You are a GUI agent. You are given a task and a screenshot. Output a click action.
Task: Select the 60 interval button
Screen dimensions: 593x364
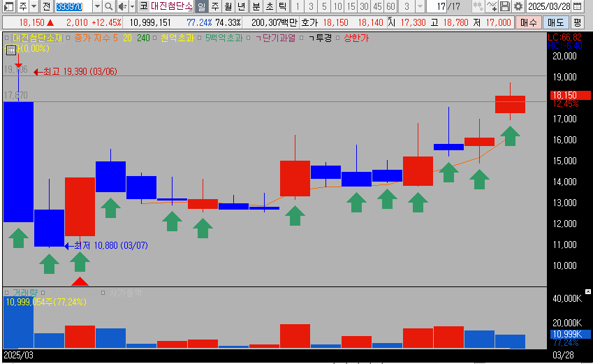point(390,6)
